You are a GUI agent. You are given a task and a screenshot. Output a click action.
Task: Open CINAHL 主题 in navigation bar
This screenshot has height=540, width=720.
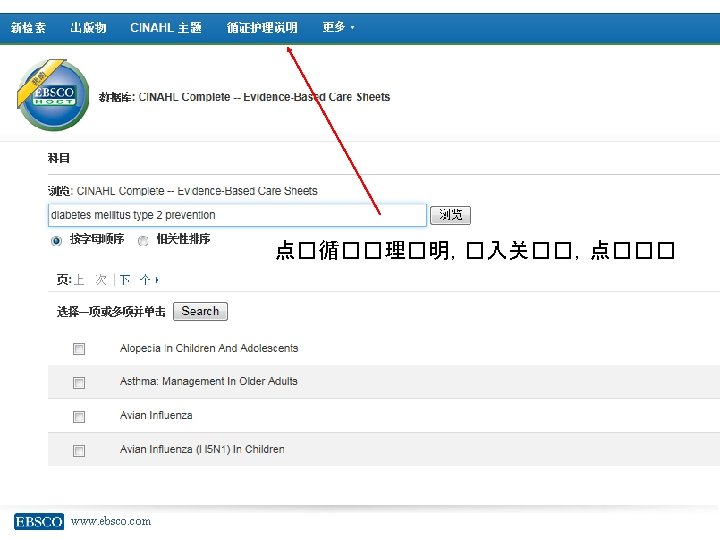(x=166, y=28)
